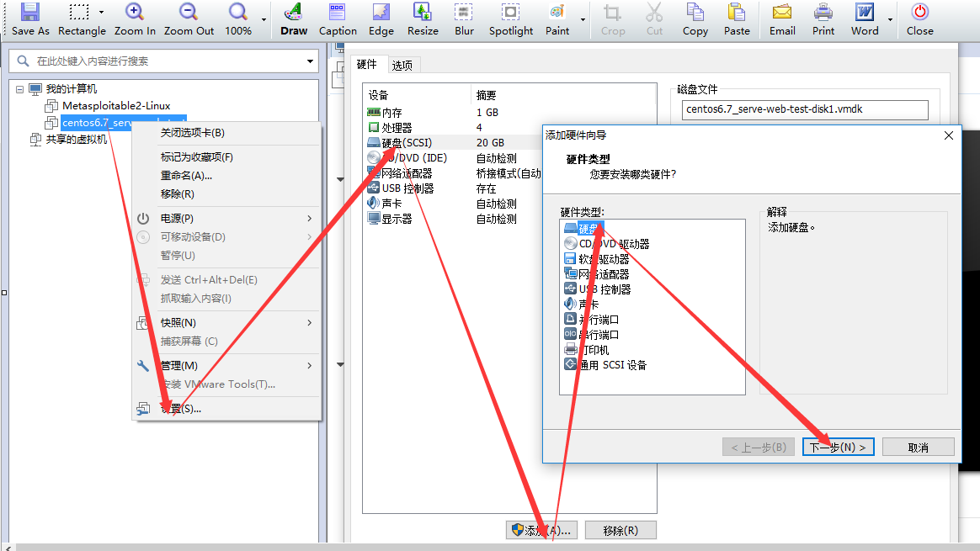Add a Caption with the toolbar icon

click(338, 19)
